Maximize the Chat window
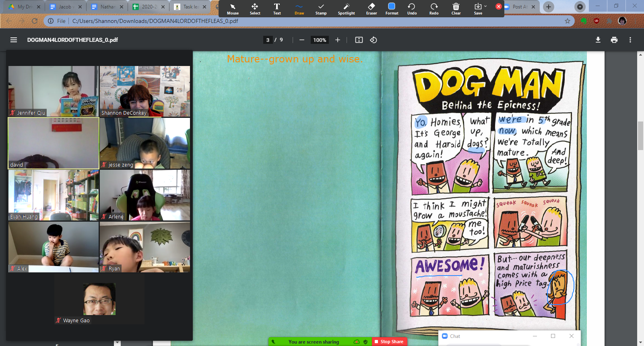The width and height of the screenshot is (644, 346). (x=553, y=336)
